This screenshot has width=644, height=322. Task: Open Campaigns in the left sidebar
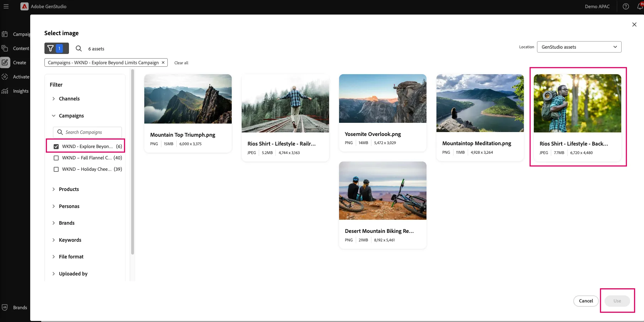[x=16, y=34]
